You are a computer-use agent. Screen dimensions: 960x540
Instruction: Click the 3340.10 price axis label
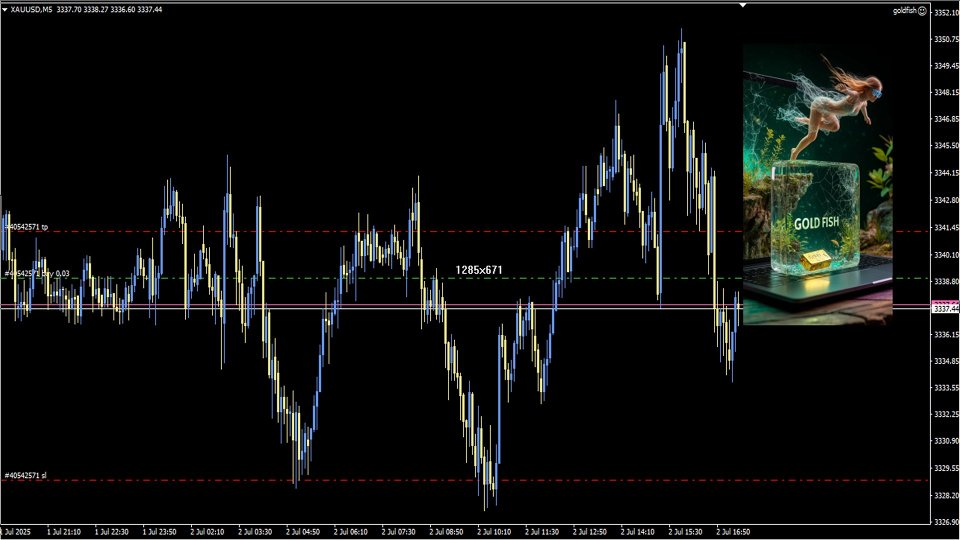pyautogui.click(x=946, y=255)
